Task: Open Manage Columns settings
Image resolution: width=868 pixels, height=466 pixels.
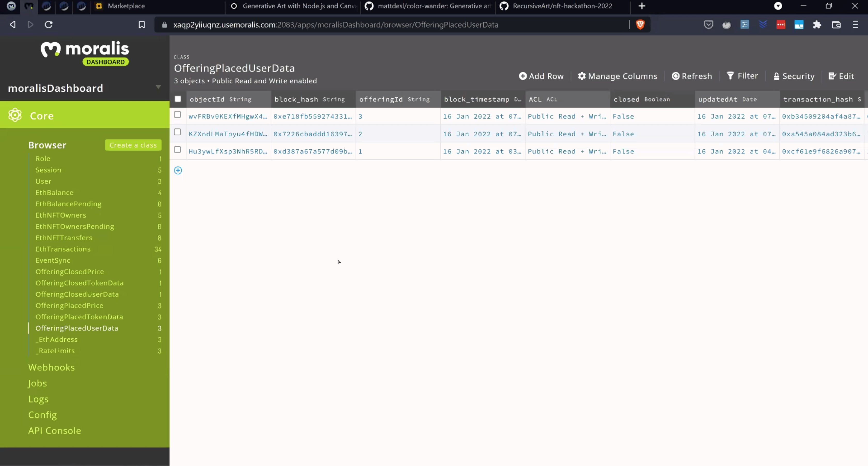Action: click(x=618, y=76)
